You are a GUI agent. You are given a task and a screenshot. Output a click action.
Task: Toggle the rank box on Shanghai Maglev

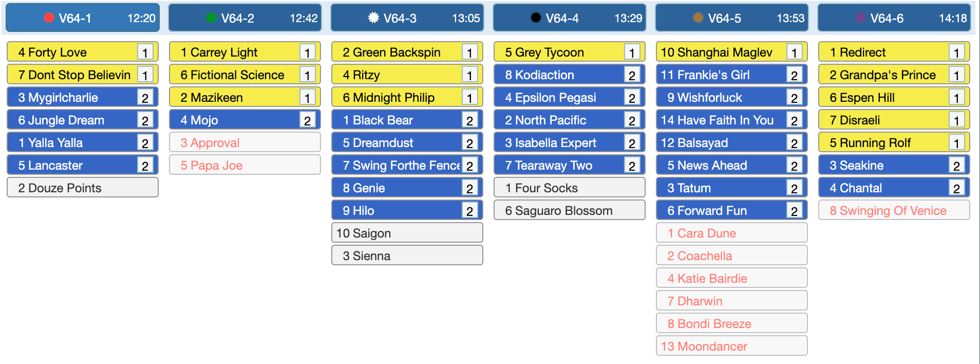[x=795, y=52]
